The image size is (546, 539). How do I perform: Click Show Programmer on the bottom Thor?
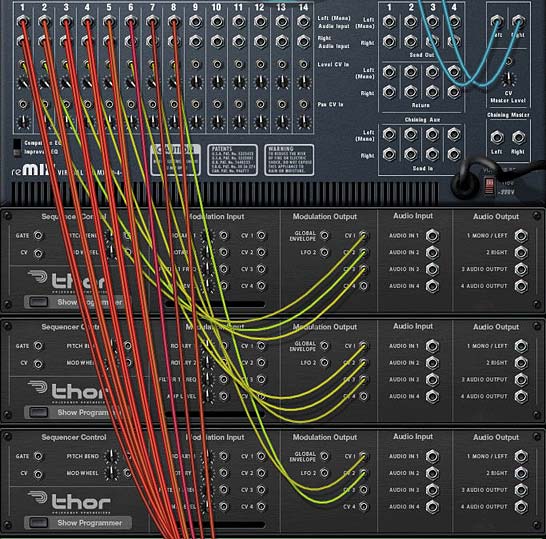78,523
